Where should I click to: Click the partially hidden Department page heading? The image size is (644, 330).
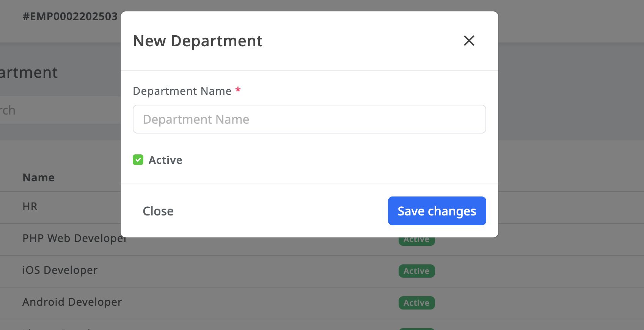coord(29,72)
